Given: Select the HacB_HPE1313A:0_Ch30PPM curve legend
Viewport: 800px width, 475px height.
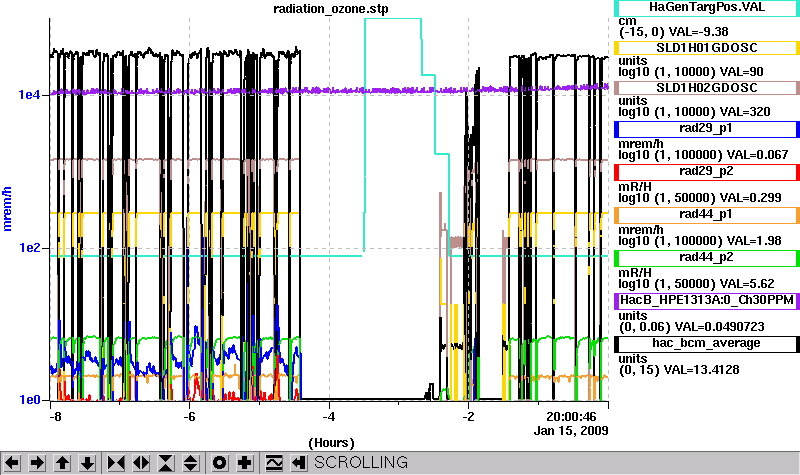Looking at the screenshot, I should (707, 301).
